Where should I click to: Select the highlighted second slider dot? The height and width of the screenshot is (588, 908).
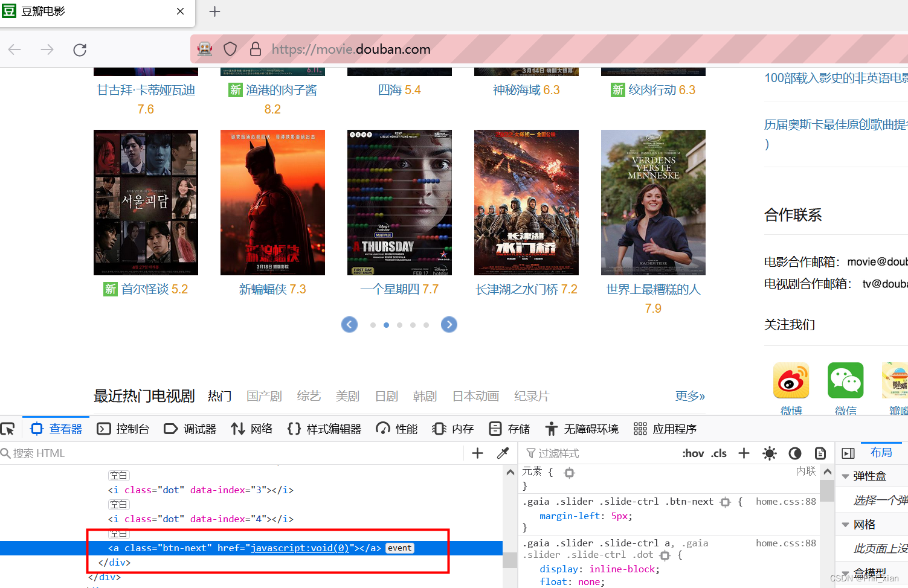click(x=386, y=325)
